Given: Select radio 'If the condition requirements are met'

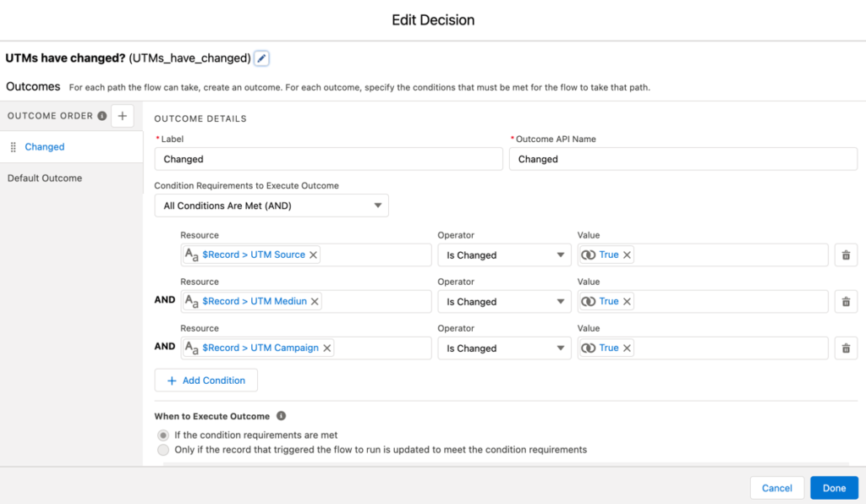Looking at the screenshot, I should 162,435.
